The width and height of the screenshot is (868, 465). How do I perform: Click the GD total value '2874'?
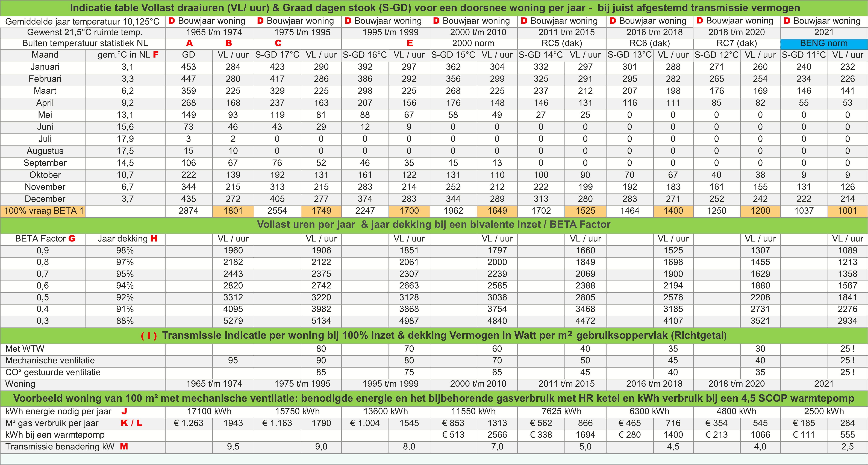click(189, 211)
